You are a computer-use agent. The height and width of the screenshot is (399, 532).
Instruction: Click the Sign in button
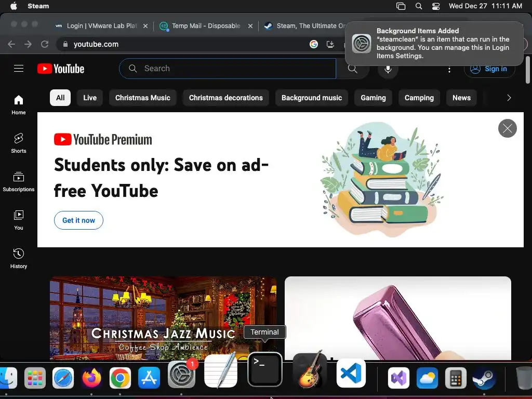click(x=489, y=69)
